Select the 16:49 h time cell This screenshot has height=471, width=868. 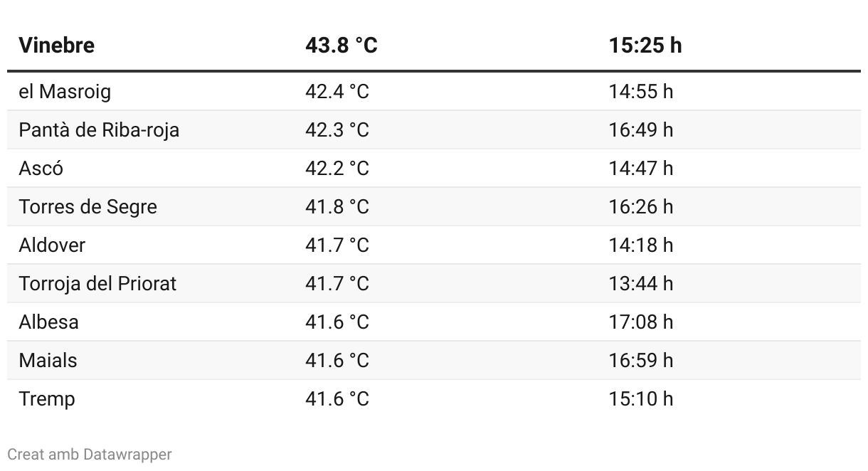pos(640,130)
